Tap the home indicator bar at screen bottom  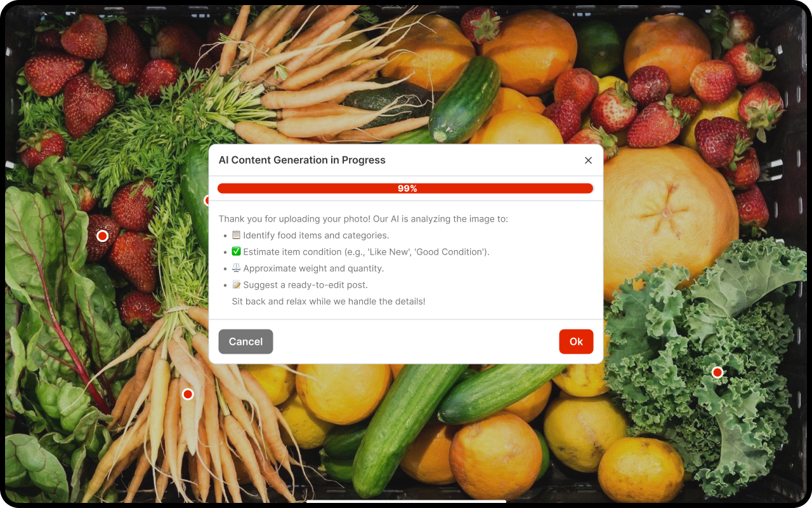click(x=406, y=502)
